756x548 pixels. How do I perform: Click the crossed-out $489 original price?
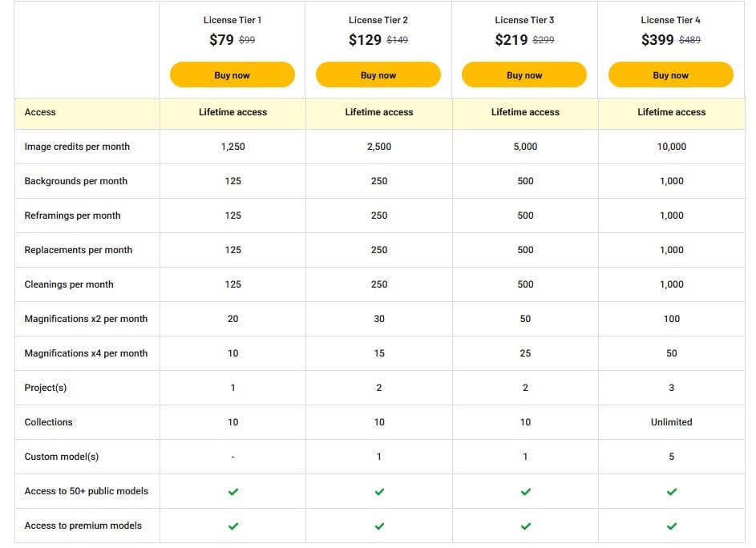(x=689, y=40)
